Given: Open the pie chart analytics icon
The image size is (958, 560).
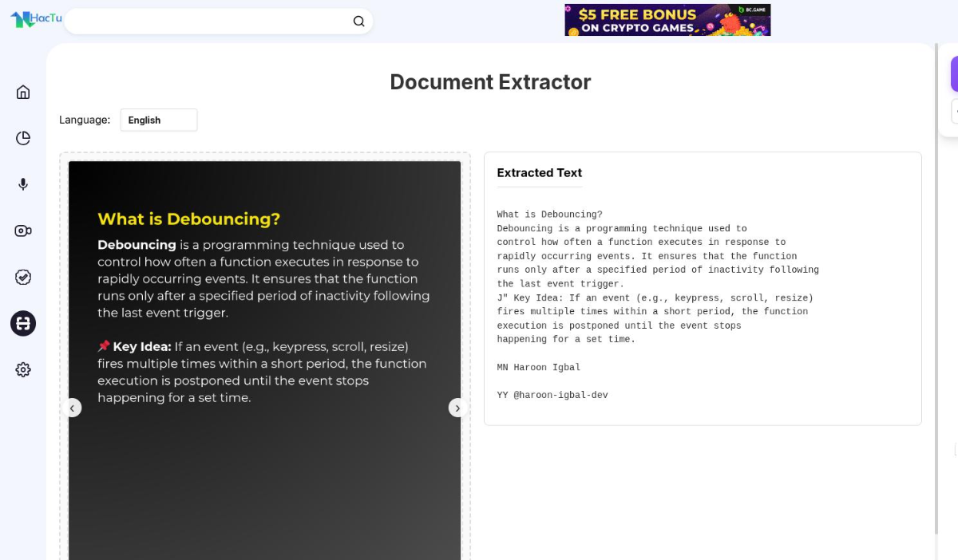Looking at the screenshot, I should tap(23, 138).
